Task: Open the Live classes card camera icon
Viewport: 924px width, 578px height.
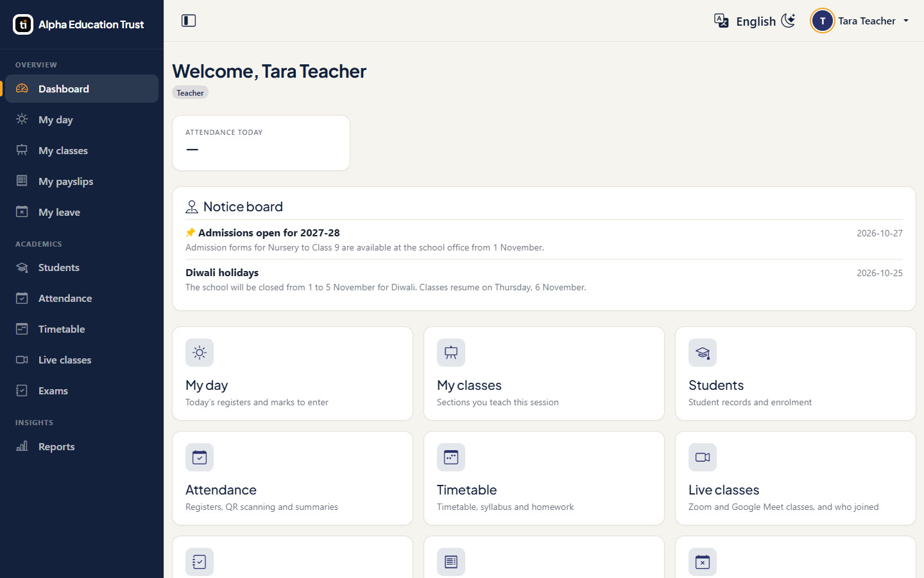Action: 703,457
